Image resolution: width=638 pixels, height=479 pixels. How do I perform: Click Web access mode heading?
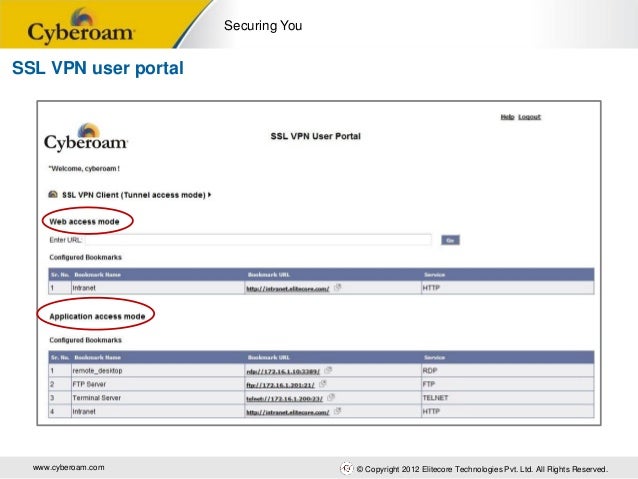84,222
